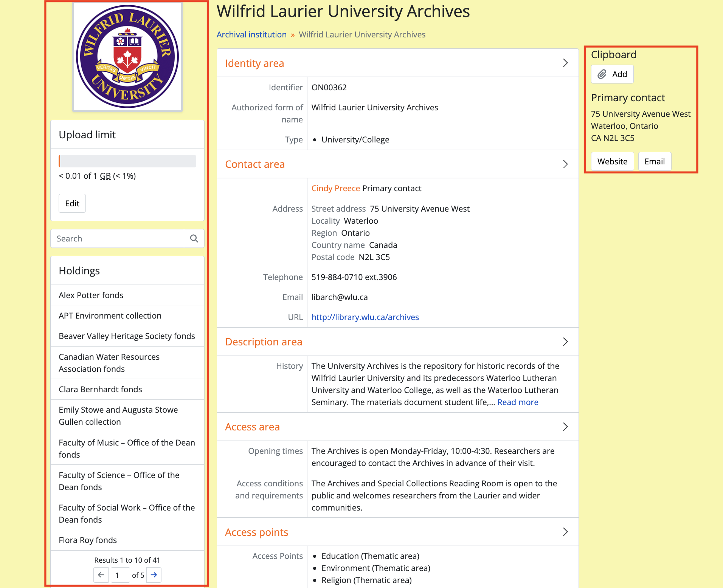
Task: Click the search magnifier icon
Action: 194,238
